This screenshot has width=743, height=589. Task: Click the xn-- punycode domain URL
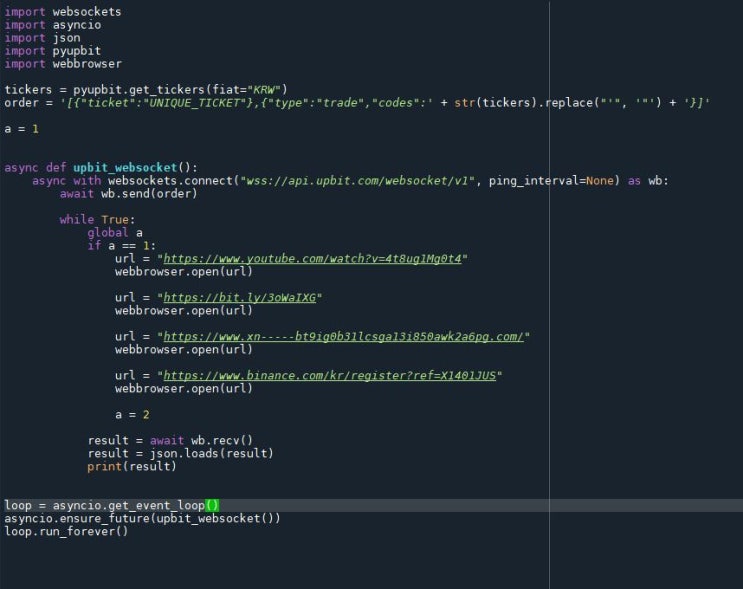(x=344, y=336)
